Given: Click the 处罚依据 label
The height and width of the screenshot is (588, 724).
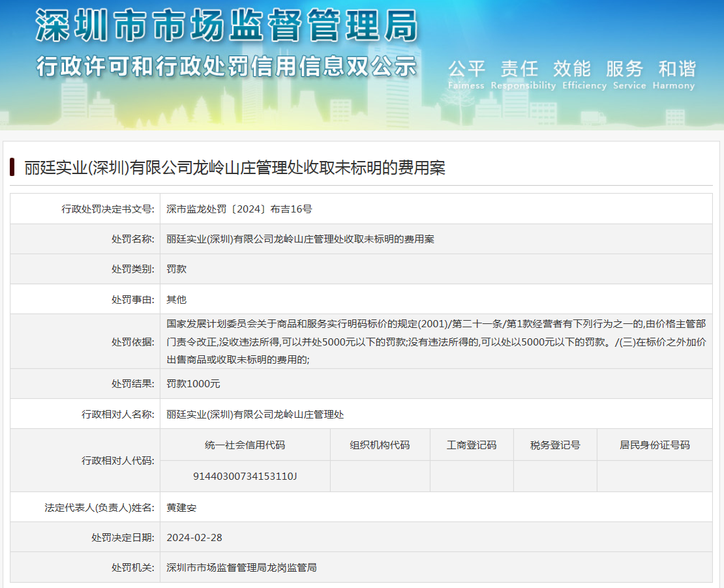Looking at the screenshot, I should (132, 342).
